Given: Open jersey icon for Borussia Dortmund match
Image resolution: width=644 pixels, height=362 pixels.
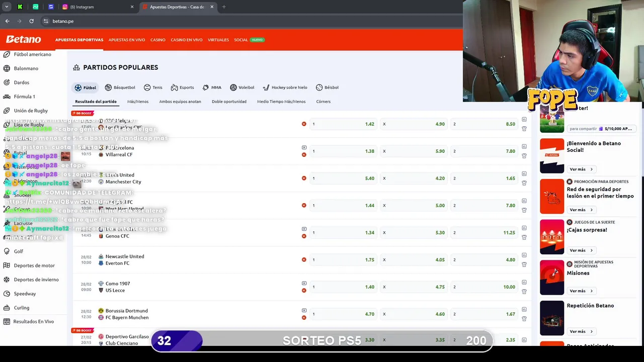Looking at the screenshot, I should point(524,319).
